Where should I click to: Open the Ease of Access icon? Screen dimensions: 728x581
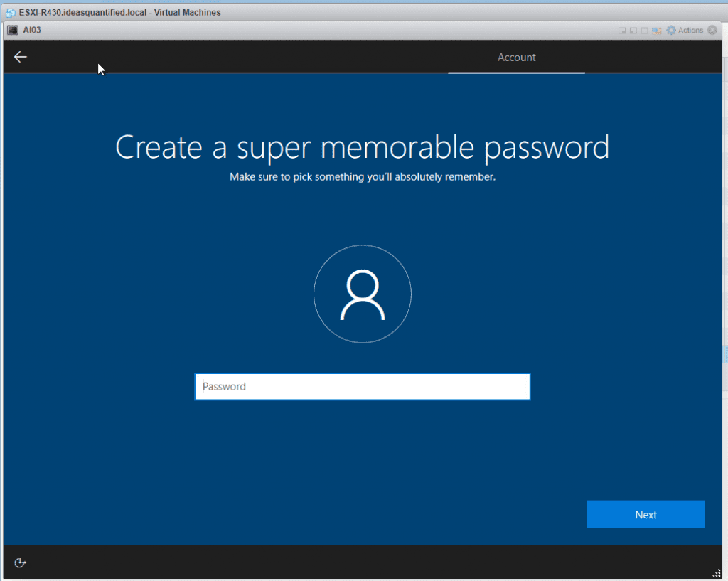(x=20, y=563)
